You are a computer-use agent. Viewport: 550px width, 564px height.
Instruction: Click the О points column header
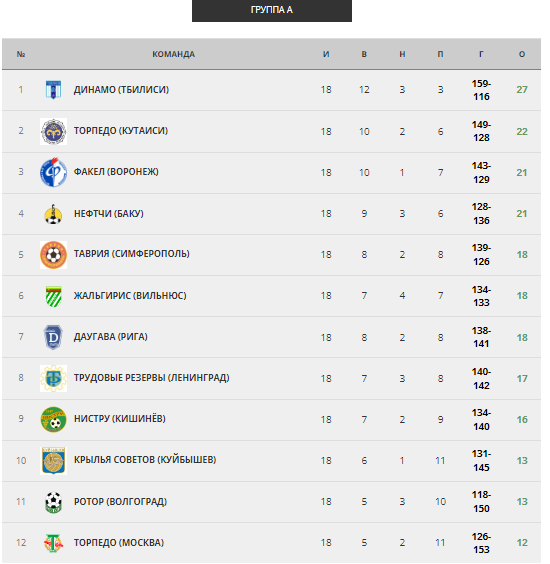[x=522, y=54]
